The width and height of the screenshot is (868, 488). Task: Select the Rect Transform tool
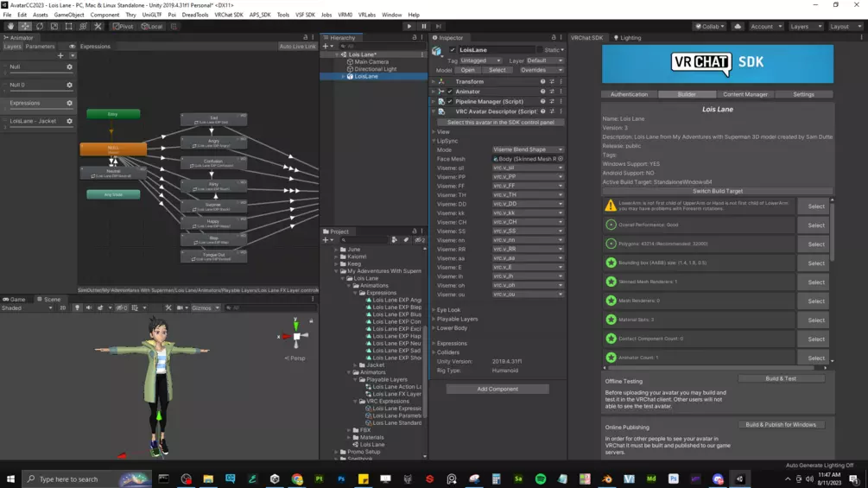69,27
